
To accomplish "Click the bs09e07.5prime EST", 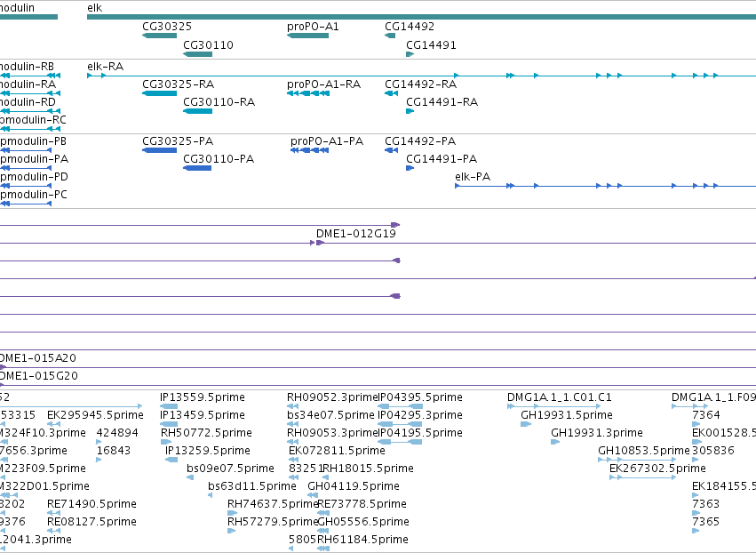I will [190, 477].
